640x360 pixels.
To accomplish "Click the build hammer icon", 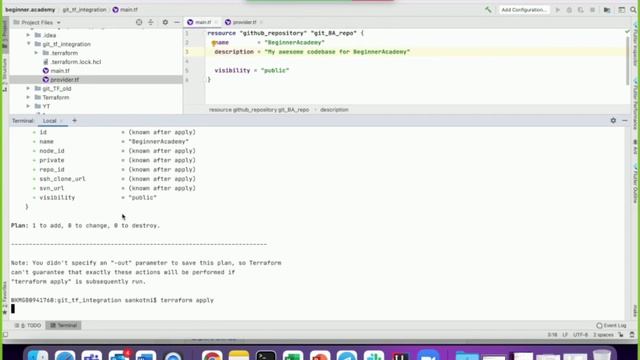I will pos(488,9).
